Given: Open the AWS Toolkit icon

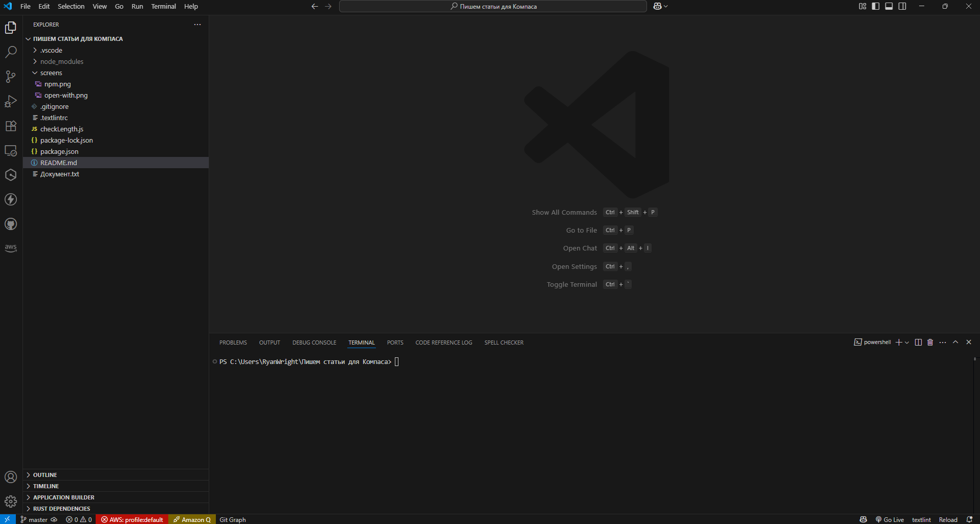Looking at the screenshot, I should tap(11, 248).
